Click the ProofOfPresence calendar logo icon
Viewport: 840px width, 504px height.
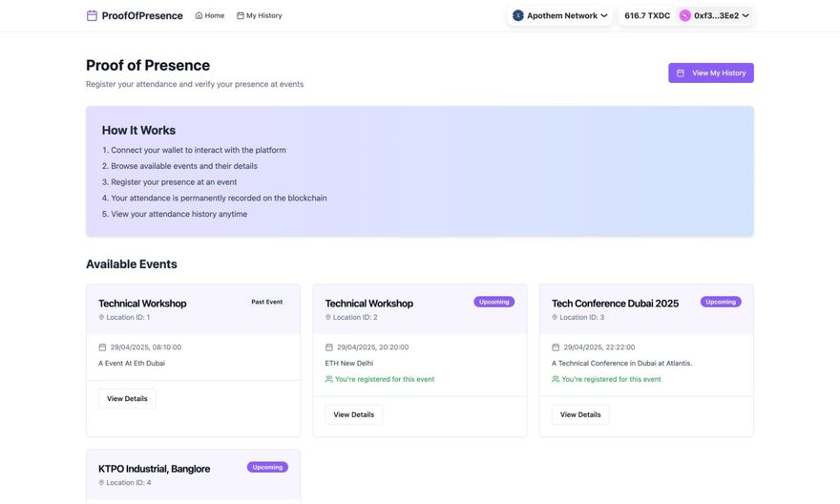pyautogui.click(x=92, y=15)
